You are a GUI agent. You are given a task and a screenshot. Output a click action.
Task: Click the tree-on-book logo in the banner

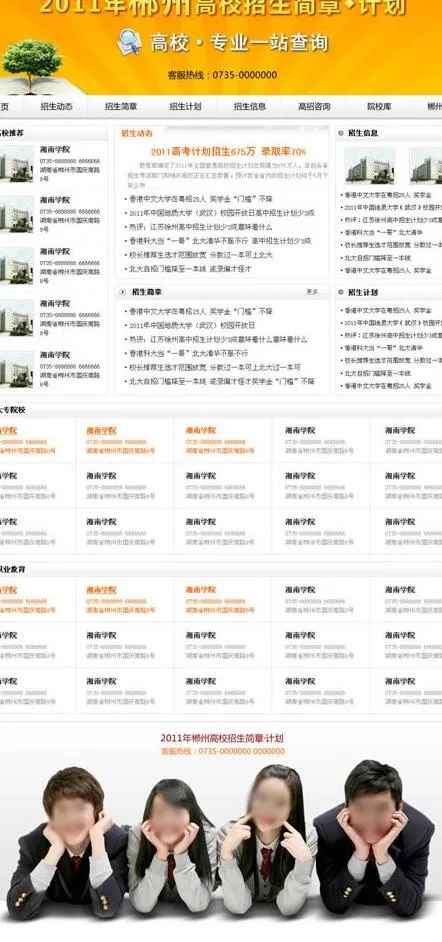tap(33, 66)
